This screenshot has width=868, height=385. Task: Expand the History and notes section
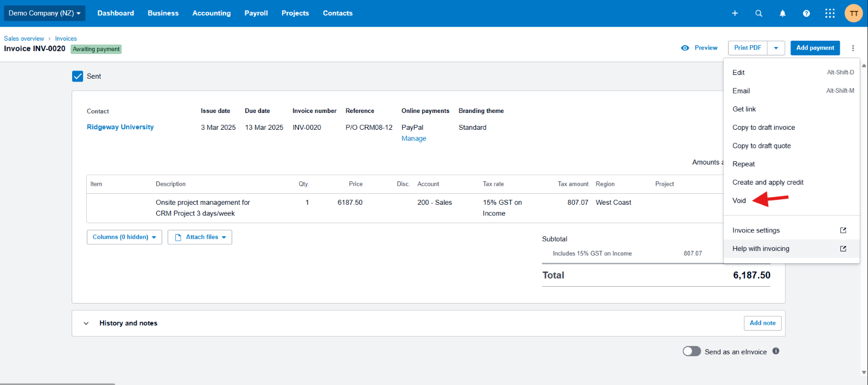click(x=86, y=323)
